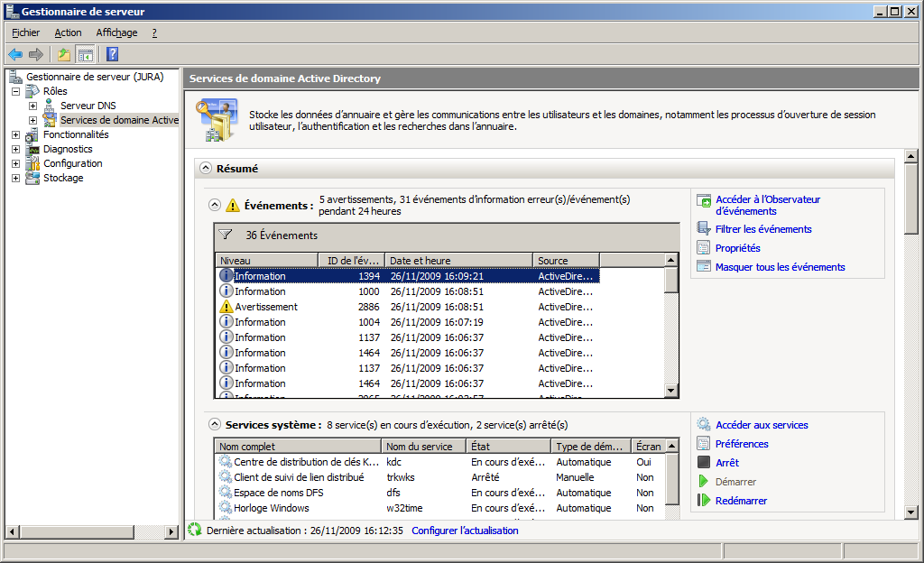Click the event filter funnel icon
Image resolution: width=924 pixels, height=563 pixels.
tap(226, 235)
